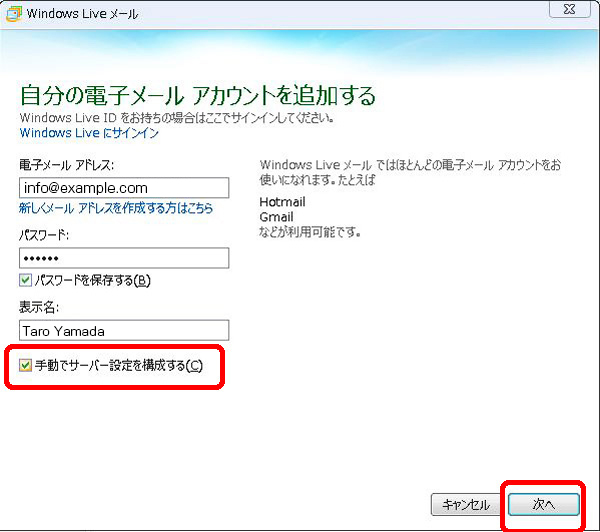Image resolution: width=600 pixels, height=532 pixels.
Task: Click the キャンセル button
Action: click(466, 504)
